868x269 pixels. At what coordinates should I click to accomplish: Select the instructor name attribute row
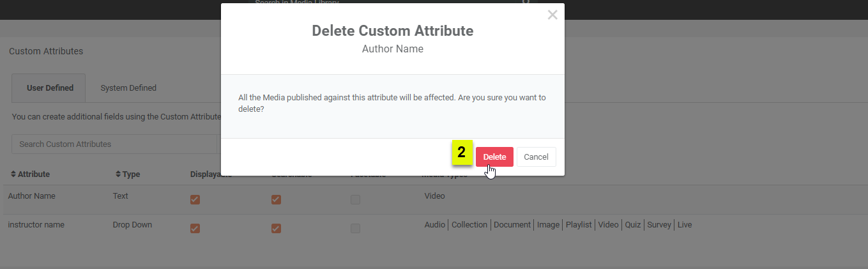click(36, 225)
